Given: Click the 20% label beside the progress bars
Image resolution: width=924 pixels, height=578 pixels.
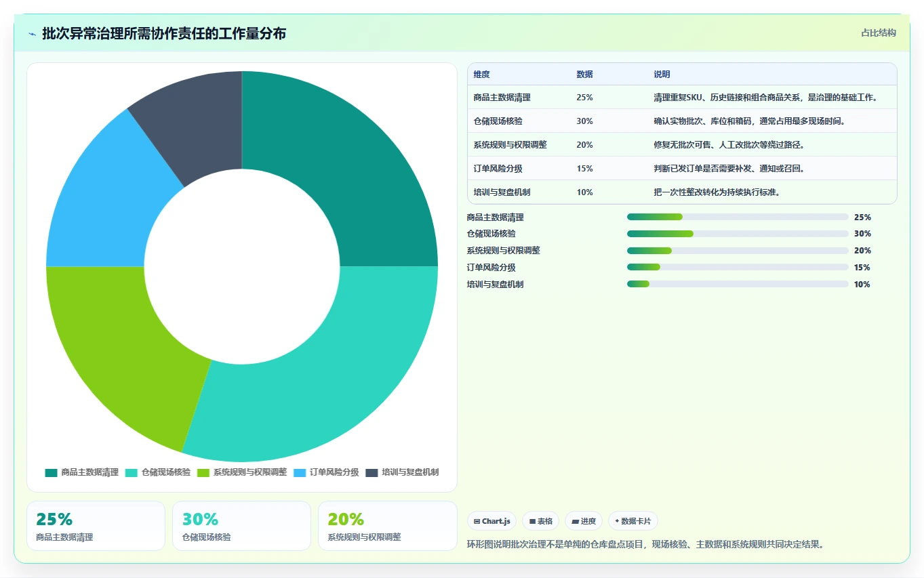Looking at the screenshot, I should pyautogui.click(x=862, y=251).
